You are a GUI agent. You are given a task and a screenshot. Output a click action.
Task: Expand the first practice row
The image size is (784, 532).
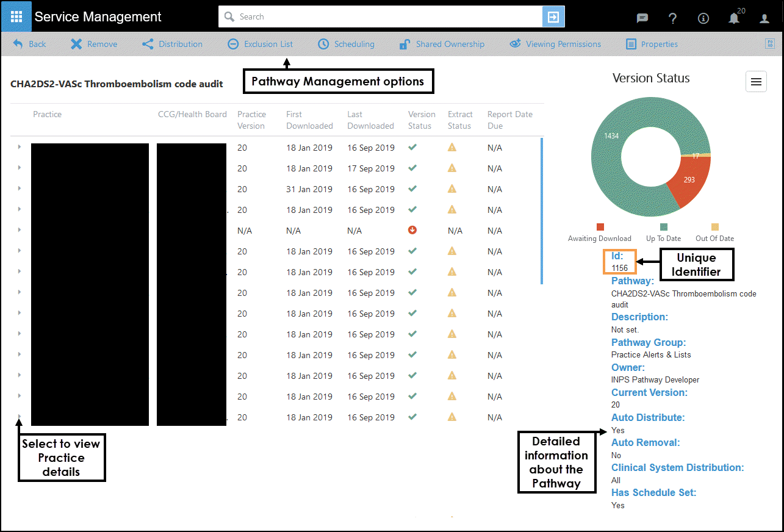pyautogui.click(x=20, y=147)
